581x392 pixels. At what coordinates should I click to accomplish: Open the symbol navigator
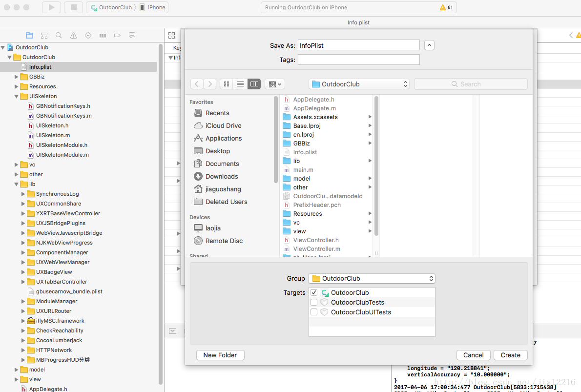[x=44, y=35]
